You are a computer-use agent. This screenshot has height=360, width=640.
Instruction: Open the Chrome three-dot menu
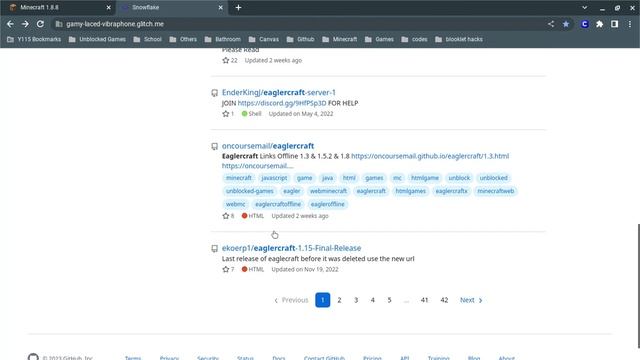point(630,24)
